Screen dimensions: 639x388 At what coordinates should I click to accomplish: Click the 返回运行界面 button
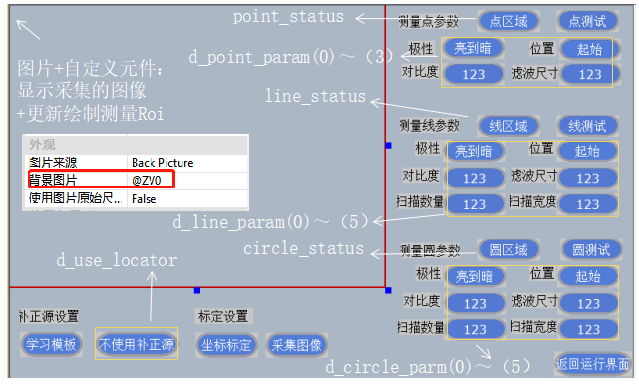(x=593, y=364)
